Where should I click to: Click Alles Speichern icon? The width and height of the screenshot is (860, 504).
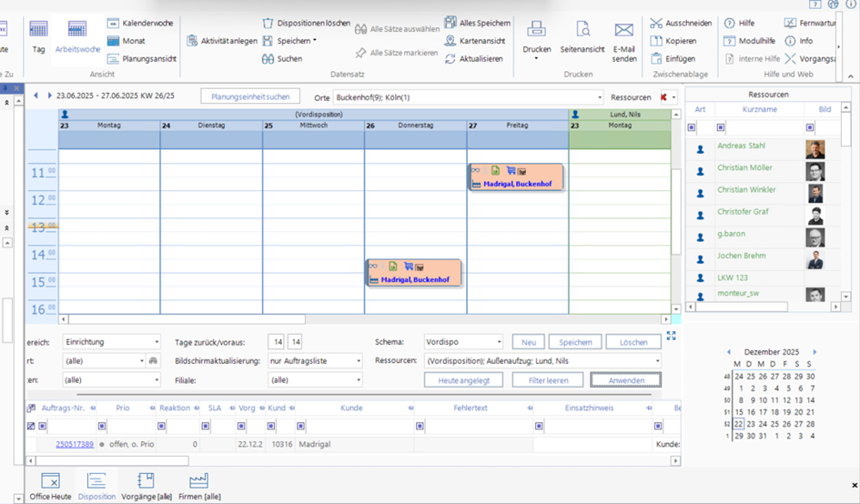click(x=451, y=23)
